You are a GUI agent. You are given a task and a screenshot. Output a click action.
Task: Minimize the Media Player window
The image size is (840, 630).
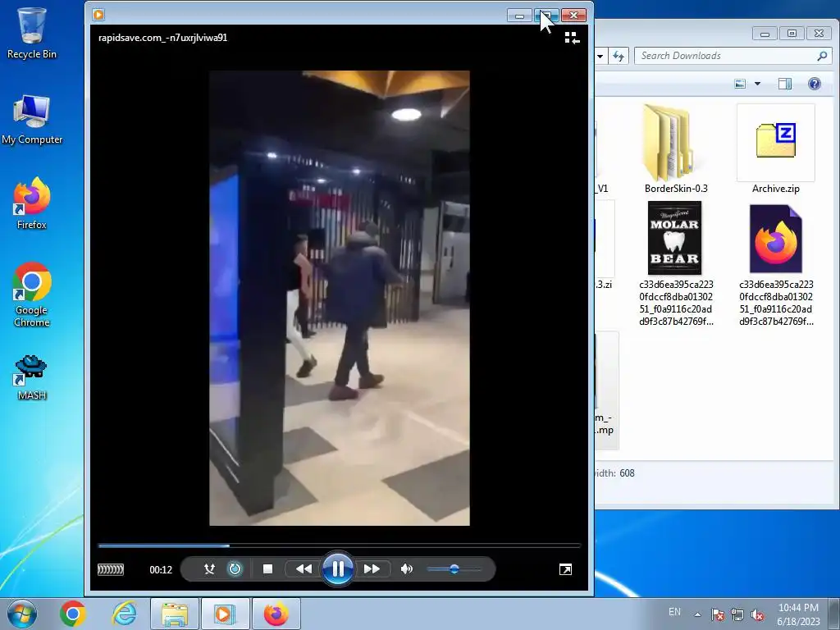coord(519,16)
